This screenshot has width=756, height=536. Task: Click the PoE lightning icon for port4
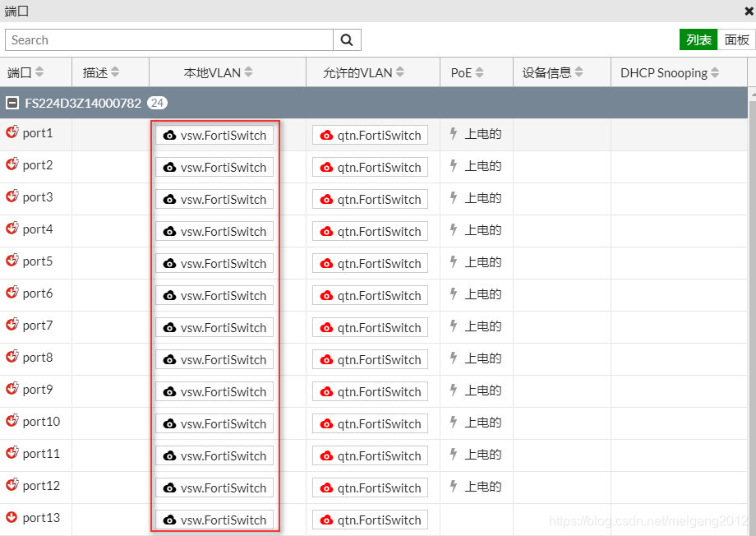click(454, 230)
